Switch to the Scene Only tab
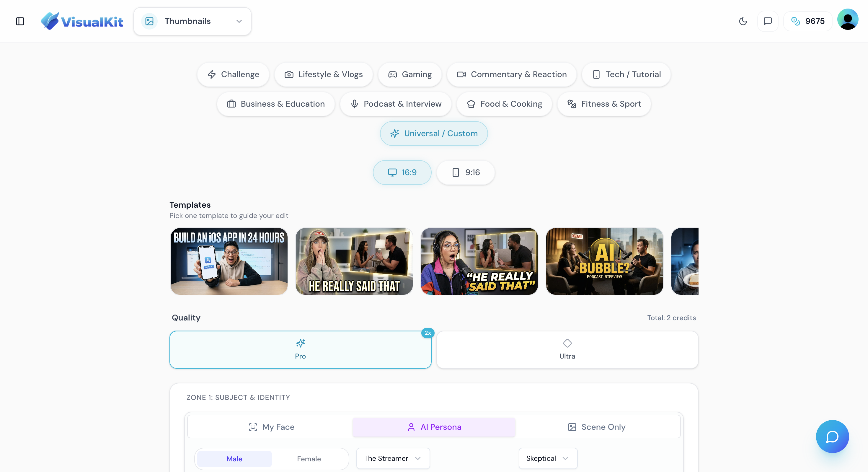 pos(596,427)
